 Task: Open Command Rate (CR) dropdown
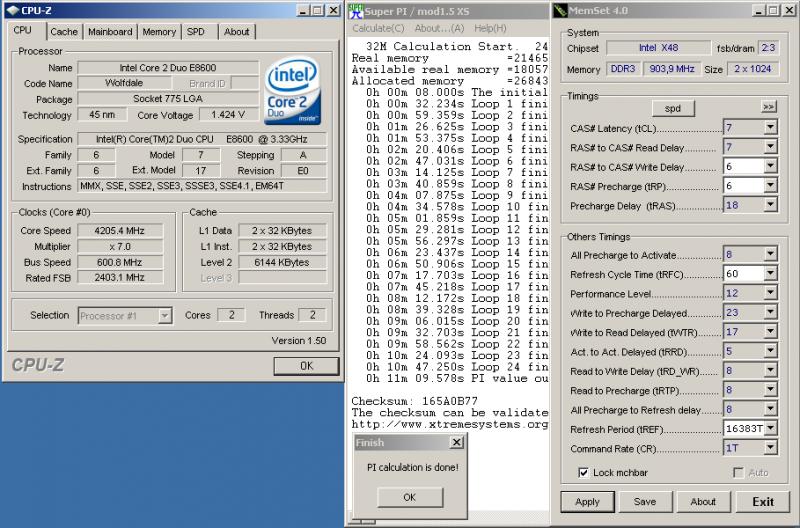770,448
